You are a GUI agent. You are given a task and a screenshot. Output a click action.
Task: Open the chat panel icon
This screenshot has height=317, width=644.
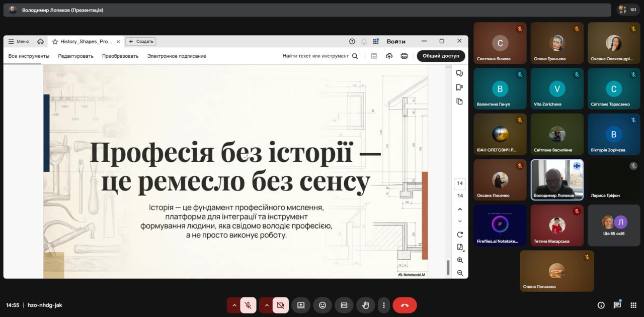tap(617, 305)
